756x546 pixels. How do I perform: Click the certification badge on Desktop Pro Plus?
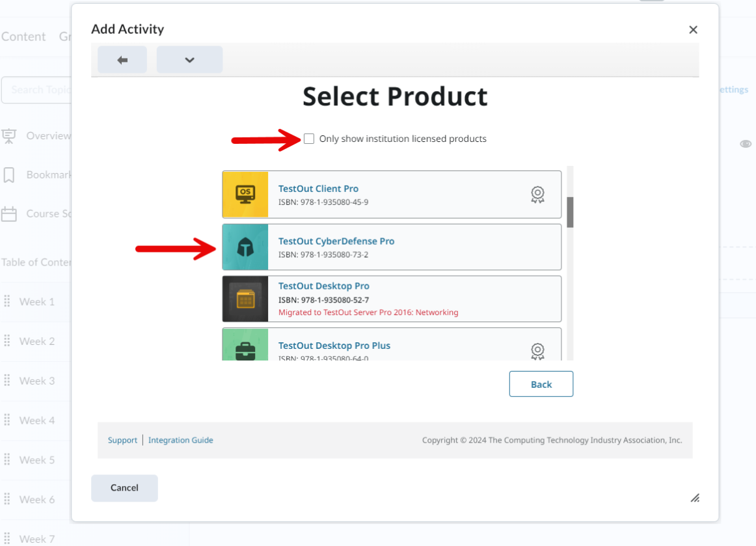537,351
